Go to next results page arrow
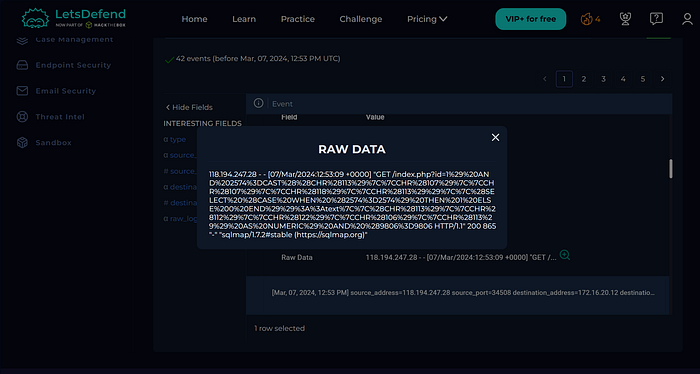Viewport: 700px width, 374px height. pyautogui.click(x=662, y=79)
